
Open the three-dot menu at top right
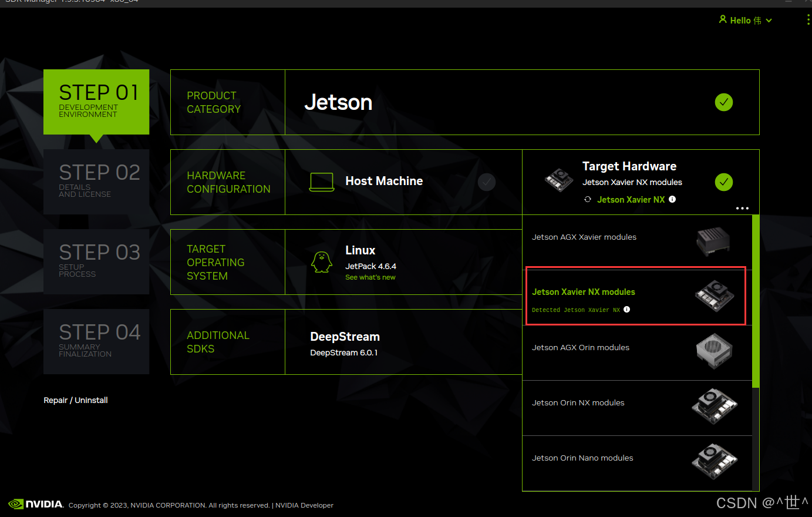pyautogui.click(x=808, y=20)
